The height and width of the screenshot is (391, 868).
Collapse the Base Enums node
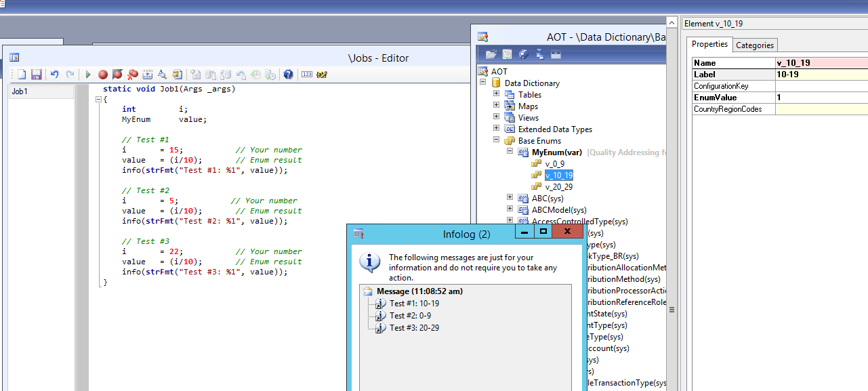coord(496,140)
